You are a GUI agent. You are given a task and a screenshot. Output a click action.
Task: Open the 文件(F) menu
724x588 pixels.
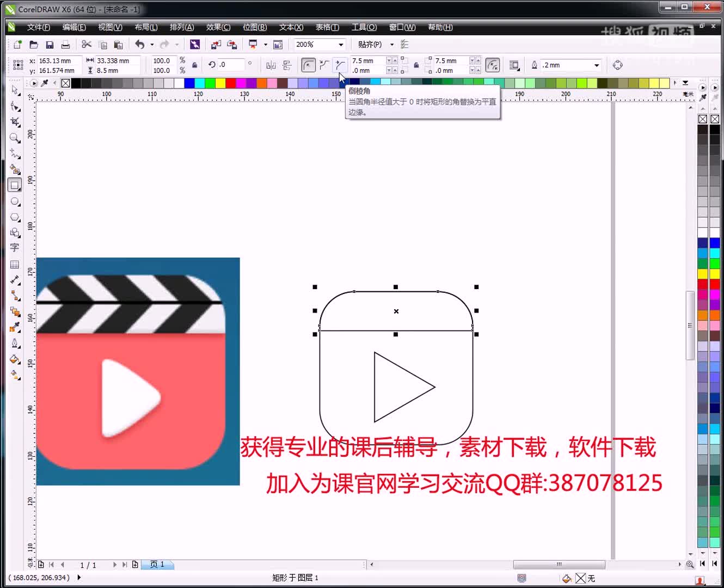[38, 27]
